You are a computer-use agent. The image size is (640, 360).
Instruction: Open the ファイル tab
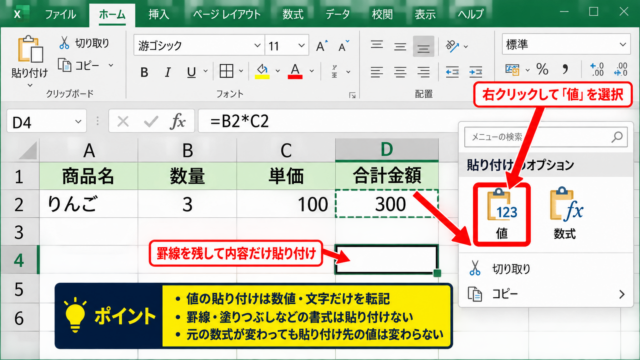tap(60, 15)
